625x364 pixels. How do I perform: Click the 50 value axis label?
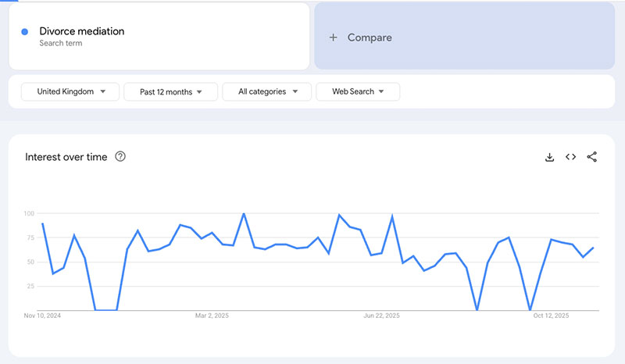(31, 262)
